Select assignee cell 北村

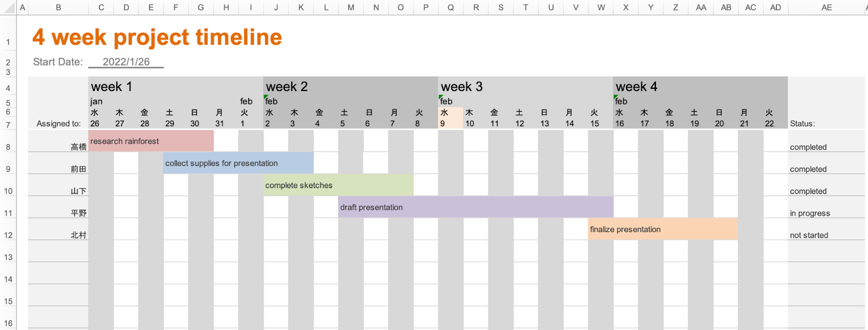coord(58,235)
